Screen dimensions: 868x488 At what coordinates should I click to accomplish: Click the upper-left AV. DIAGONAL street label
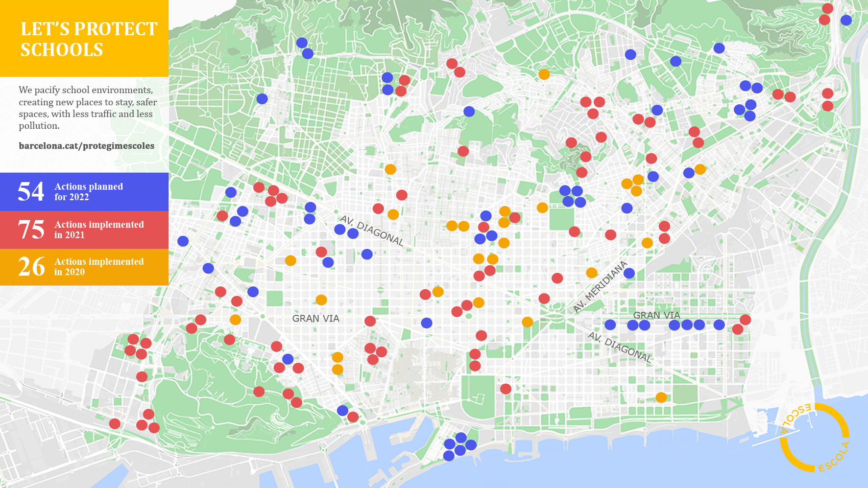(x=371, y=231)
